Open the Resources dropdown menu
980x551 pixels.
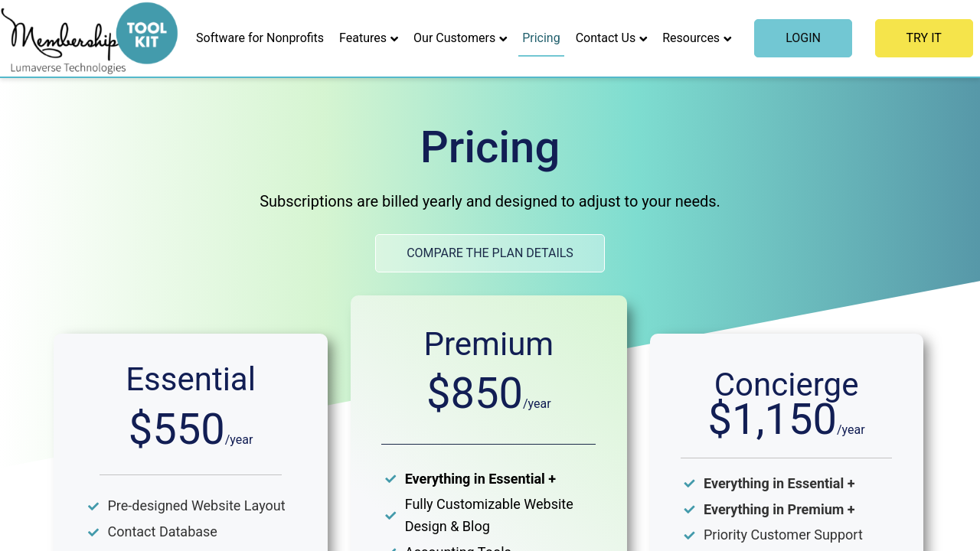[697, 38]
